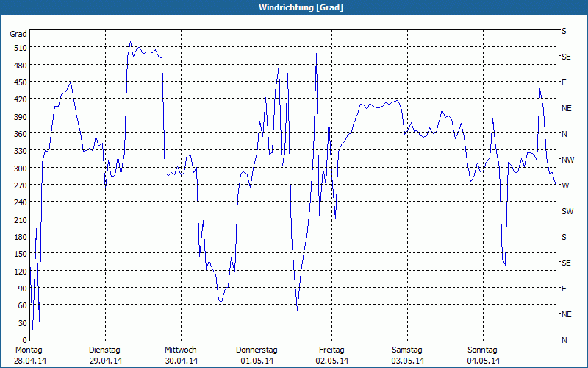Select the 210 degree axis label
This screenshot has width=588, height=368.
pos(21,220)
